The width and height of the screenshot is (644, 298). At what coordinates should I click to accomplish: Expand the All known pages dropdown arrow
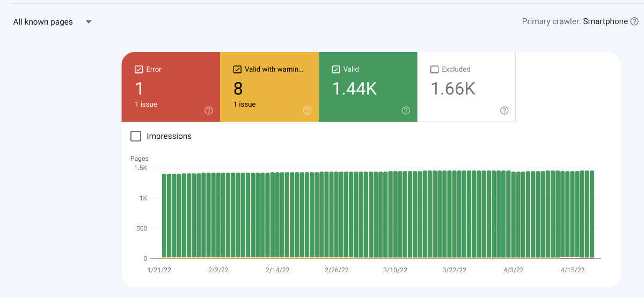coord(89,22)
